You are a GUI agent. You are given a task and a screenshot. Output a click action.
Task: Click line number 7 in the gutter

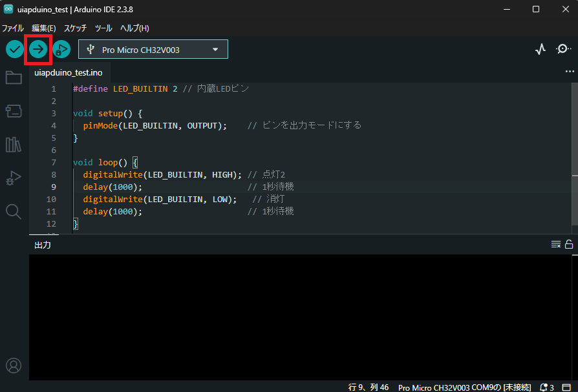tap(54, 162)
